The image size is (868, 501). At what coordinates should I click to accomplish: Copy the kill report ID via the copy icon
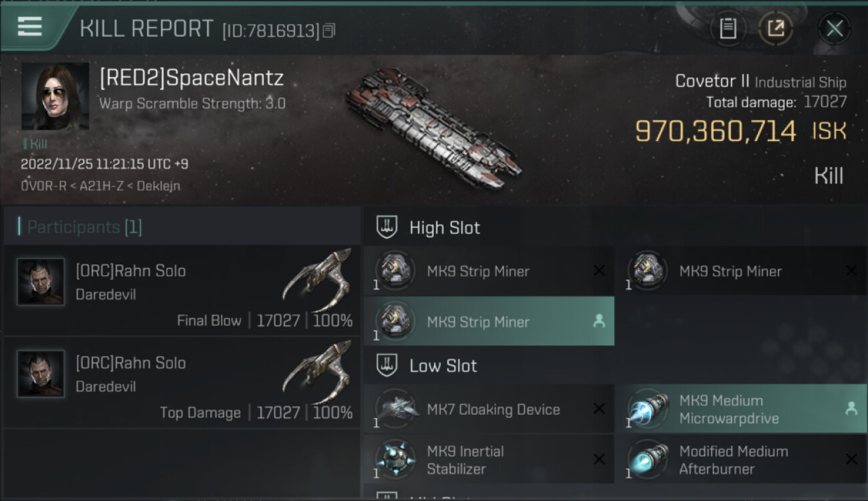(329, 31)
